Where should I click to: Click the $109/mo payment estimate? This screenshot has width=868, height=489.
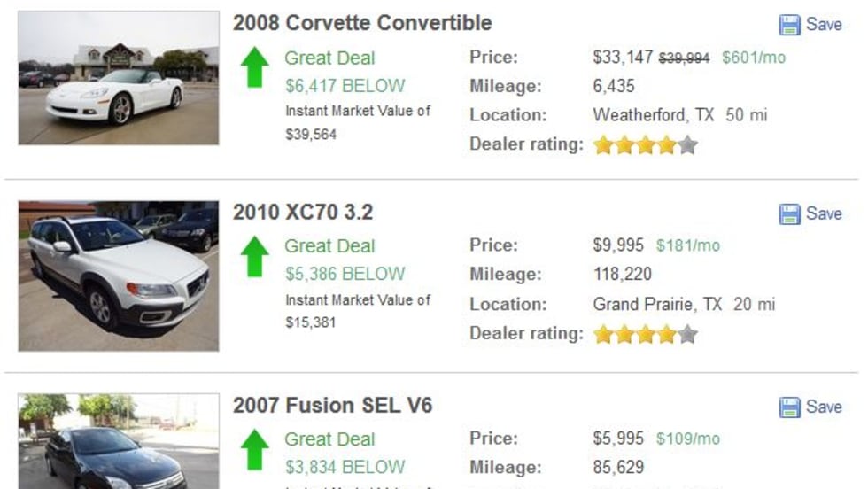(688, 439)
